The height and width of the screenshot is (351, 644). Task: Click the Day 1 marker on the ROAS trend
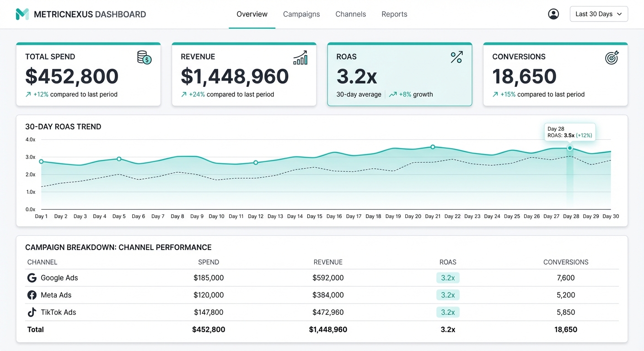[x=41, y=161]
